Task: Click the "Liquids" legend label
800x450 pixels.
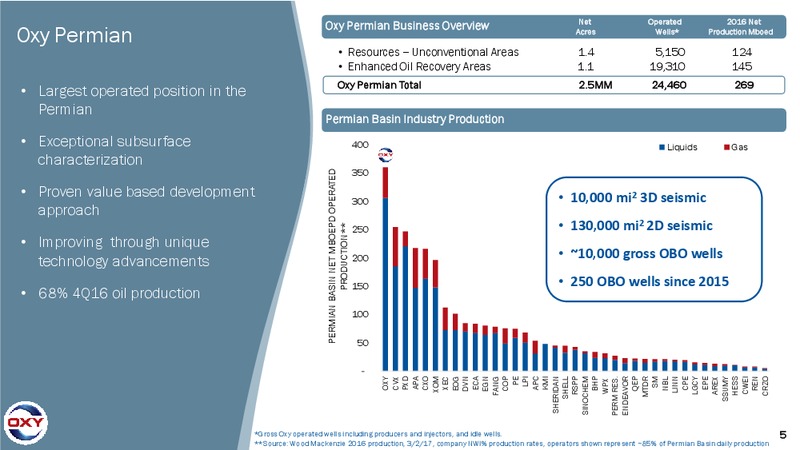Action: click(x=682, y=147)
